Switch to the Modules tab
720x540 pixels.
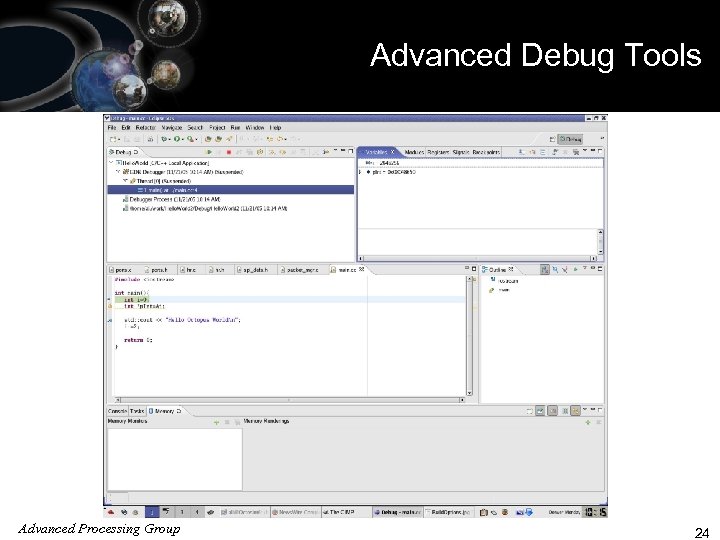(414, 152)
